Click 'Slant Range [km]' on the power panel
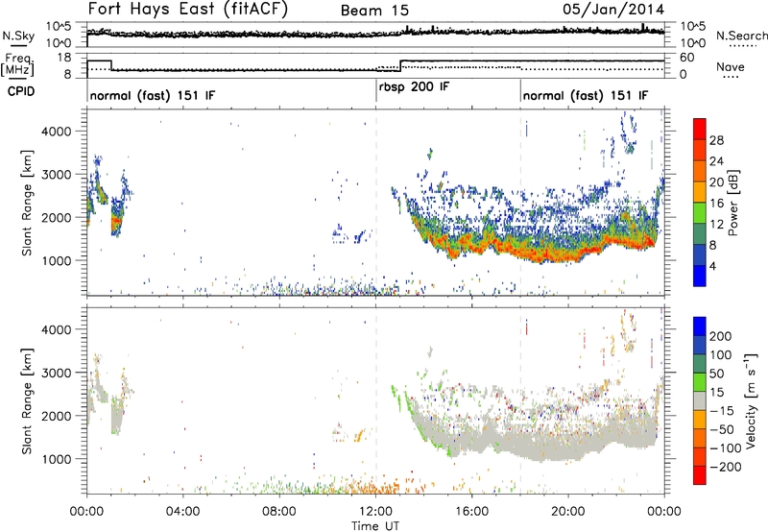Image resolution: width=768 pixels, height=532 pixels. pyautogui.click(x=27, y=203)
